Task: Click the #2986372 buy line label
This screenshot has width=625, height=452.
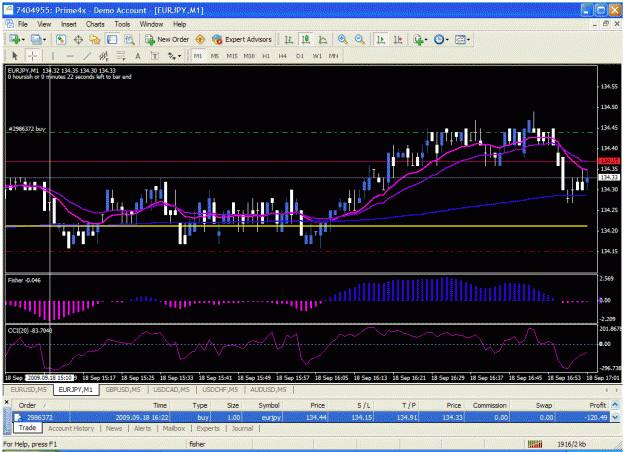Action: (x=27, y=129)
